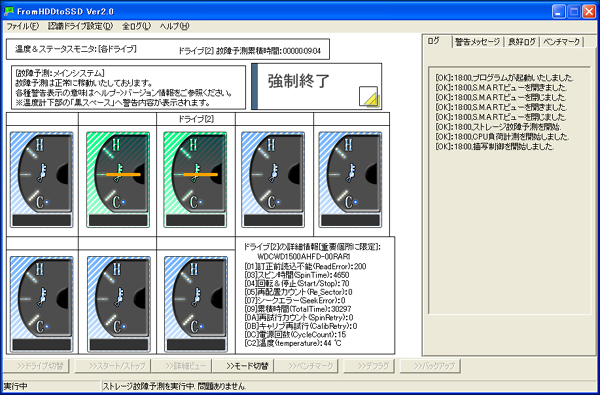Click the [0A] SpinRetry:0 line

298,317
